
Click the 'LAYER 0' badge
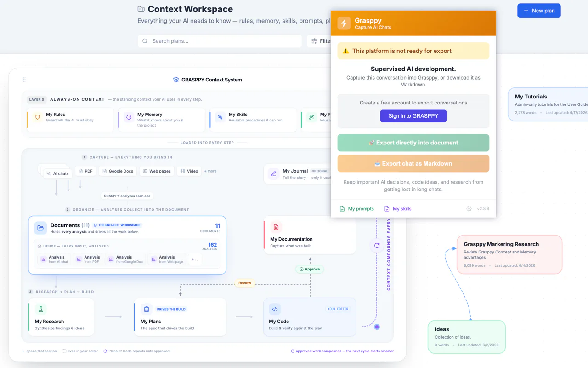point(37,99)
